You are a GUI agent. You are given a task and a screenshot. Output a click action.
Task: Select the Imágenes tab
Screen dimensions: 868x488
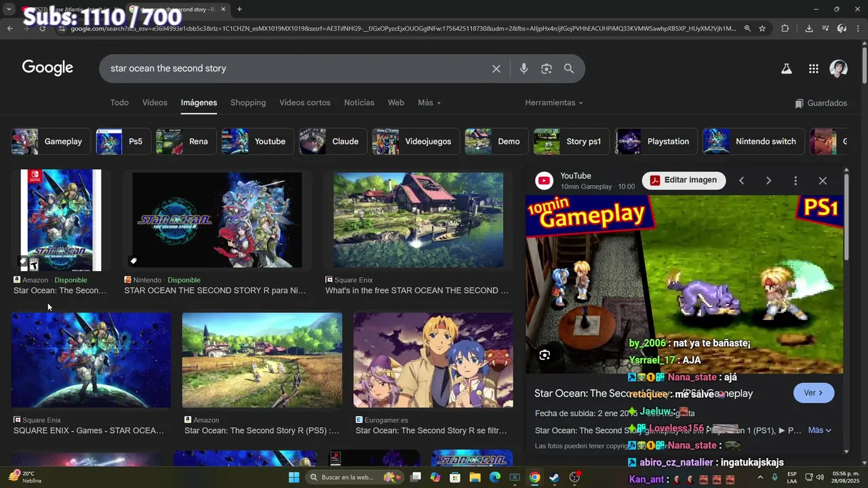199,102
